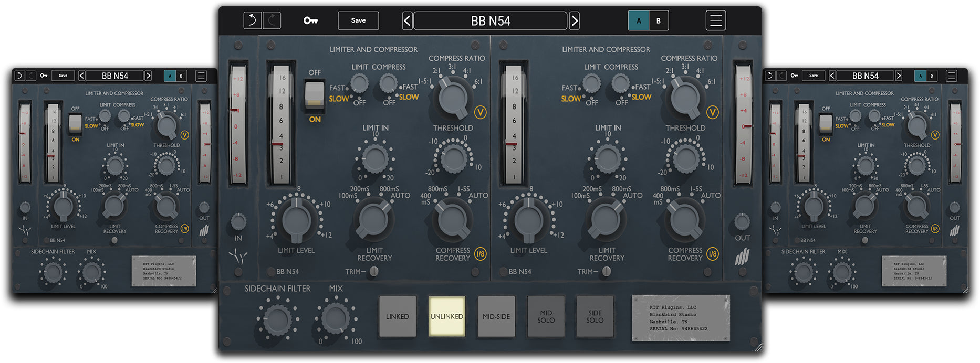Click left channel LIMIT IN knob
Viewport: 980px width, 363px height.
375,158
